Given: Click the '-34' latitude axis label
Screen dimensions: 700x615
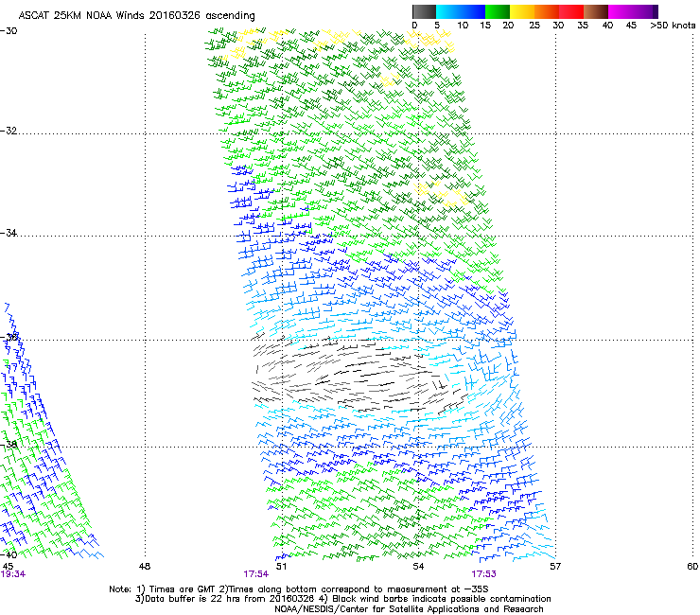Looking at the screenshot, I should point(9,233).
